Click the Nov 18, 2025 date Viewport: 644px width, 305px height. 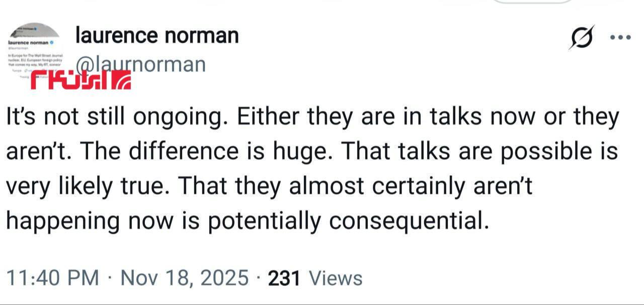pyautogui.click(x=185, y=278)
